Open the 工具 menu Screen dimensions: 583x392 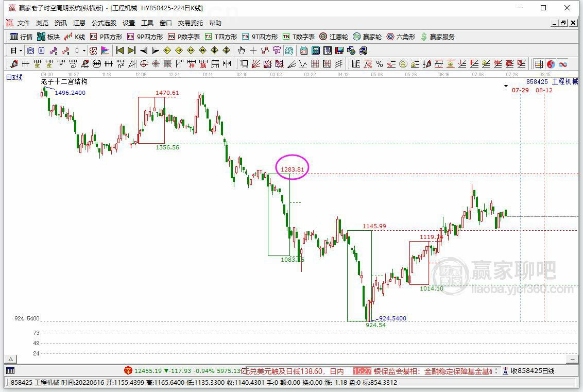click(147, 23)
